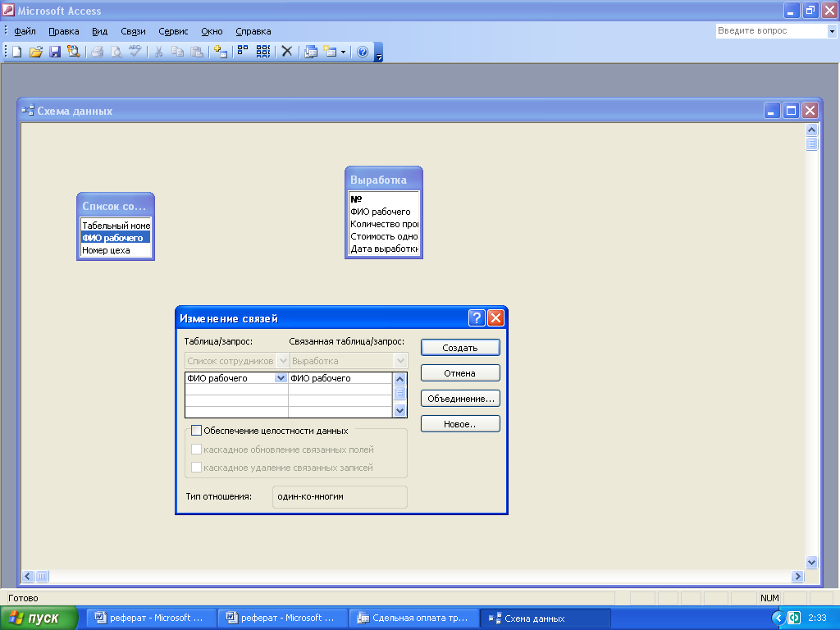Image resolution: width=840 pixels, height=630 pixels.
Task: Click the file search icon in toolbar
Action: [x=73, y=52]
